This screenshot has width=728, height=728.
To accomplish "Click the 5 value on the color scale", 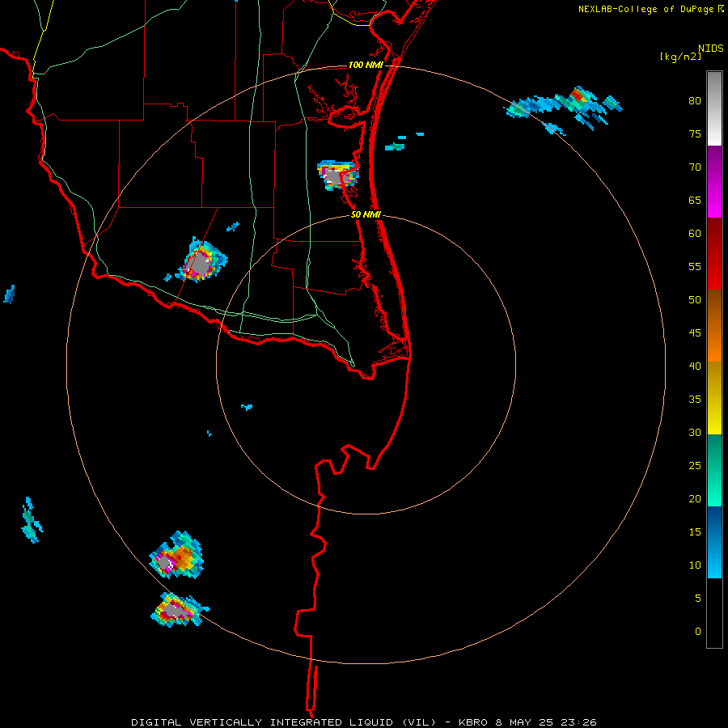I will 698,598.
